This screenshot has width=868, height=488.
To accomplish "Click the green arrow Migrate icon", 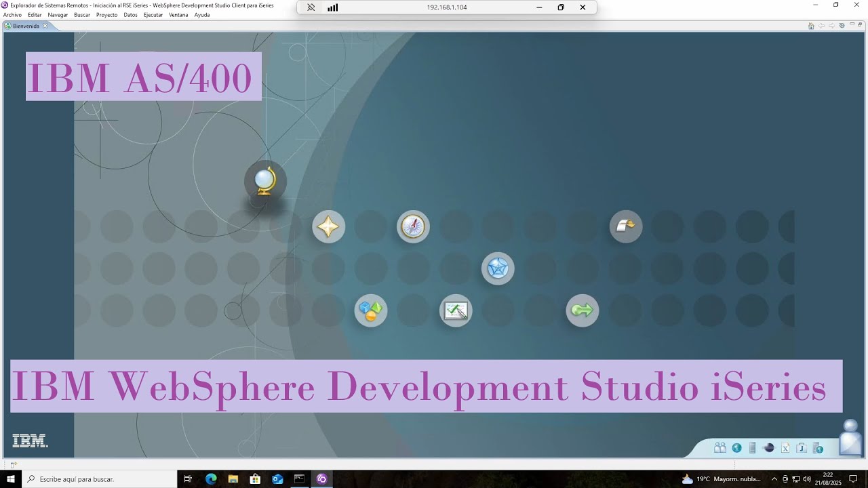I will [583, 311].
